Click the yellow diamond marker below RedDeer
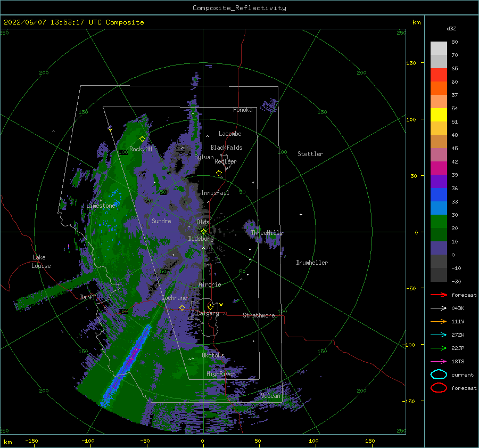The height and width of the screenshot is (448, 479). pyautogui.click(x=219, y=173)
